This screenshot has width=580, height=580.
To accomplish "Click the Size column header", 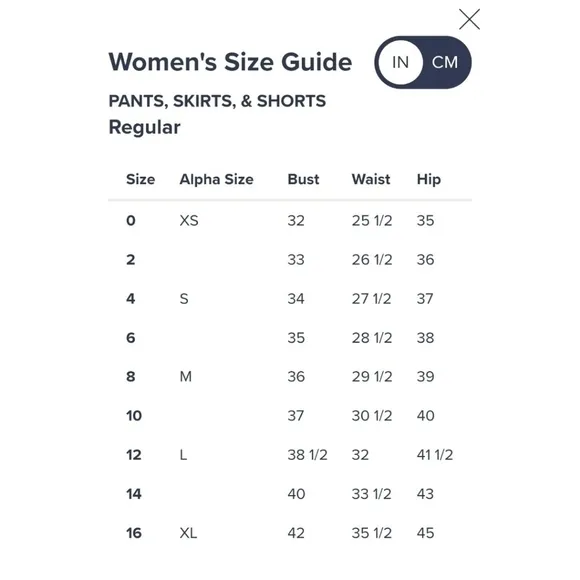I will (141, 179).
